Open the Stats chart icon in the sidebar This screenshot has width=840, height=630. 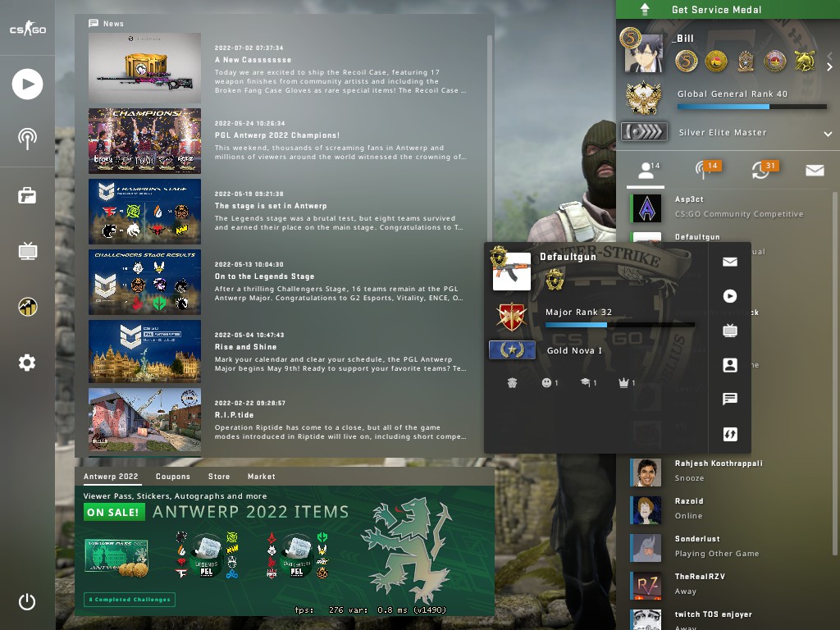[27, 307]
